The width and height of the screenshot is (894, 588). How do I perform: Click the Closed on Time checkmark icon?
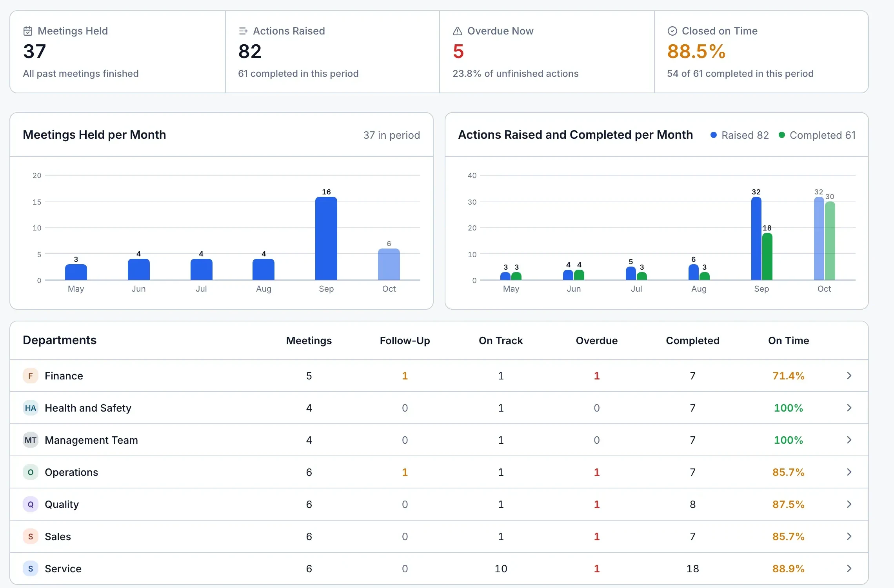coord(672,31)
